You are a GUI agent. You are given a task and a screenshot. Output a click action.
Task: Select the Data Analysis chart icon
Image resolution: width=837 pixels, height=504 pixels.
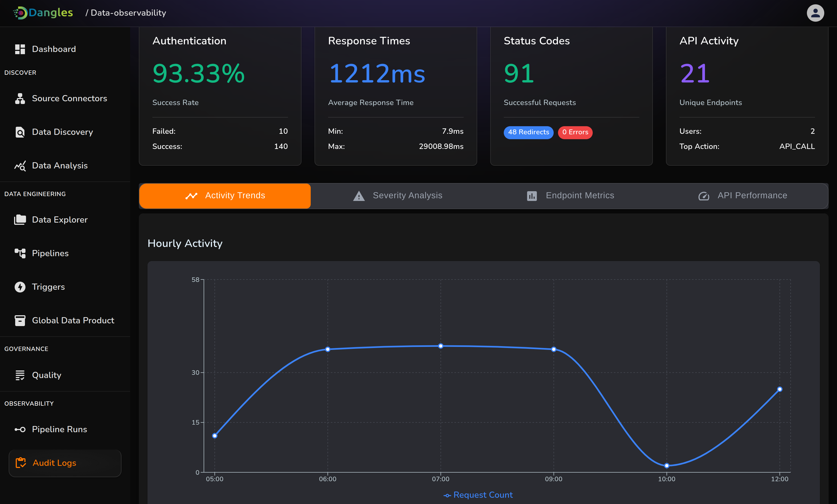coord(20,166)
